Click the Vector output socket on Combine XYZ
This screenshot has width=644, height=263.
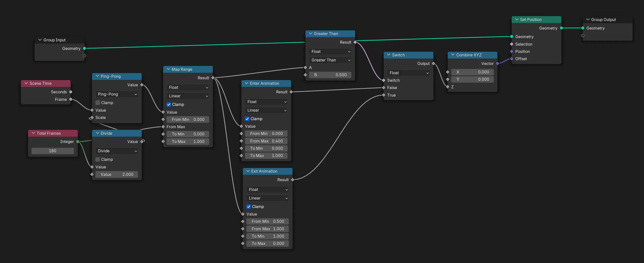pyautogui.click(x=497, y=63)
